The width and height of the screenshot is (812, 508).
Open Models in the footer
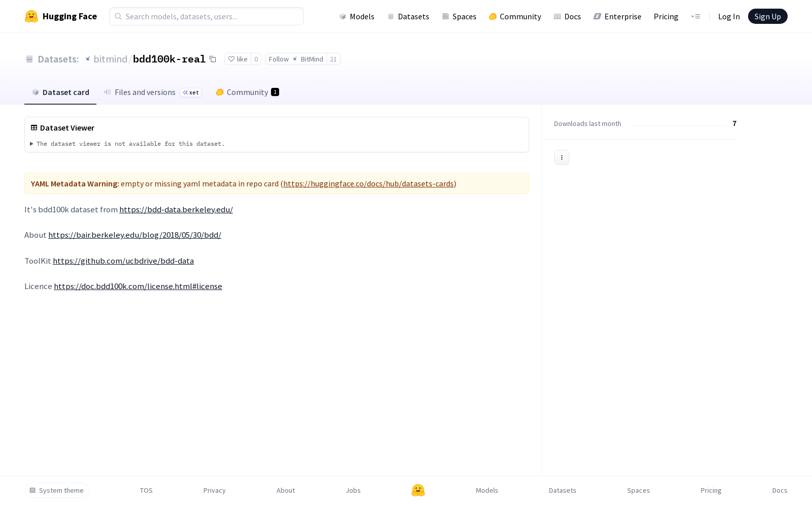487,490
